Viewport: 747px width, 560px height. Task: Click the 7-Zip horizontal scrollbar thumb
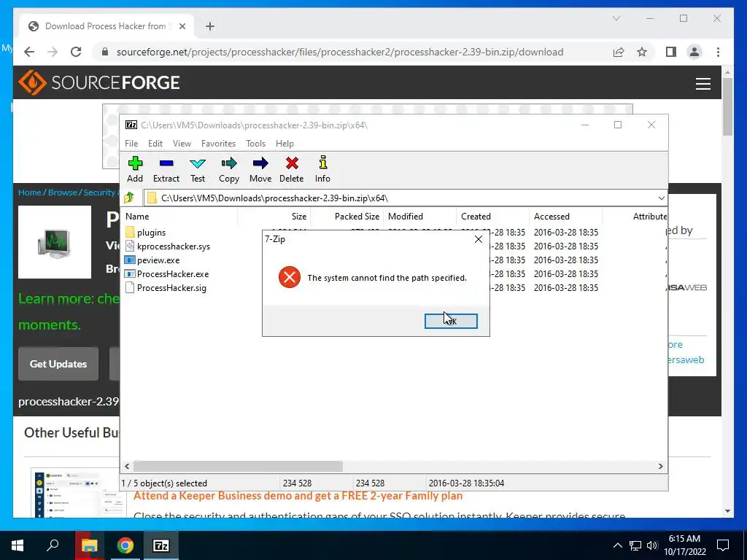pyautogui.click(x=238, y=466)
